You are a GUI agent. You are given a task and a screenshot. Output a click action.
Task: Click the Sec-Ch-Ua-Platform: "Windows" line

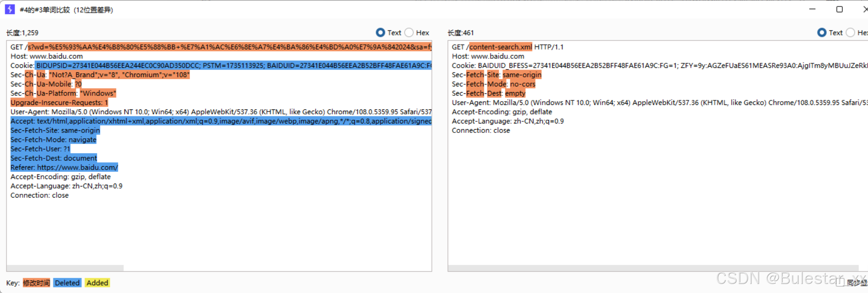click(63, 93)
